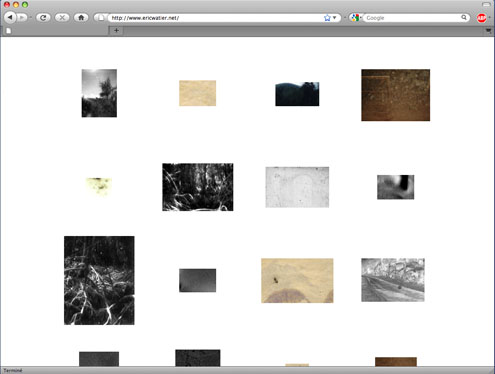Open the sandy beige thumbnail with insect
The width and height of the screenshot is (495, 374).
(x=297, y=280)
